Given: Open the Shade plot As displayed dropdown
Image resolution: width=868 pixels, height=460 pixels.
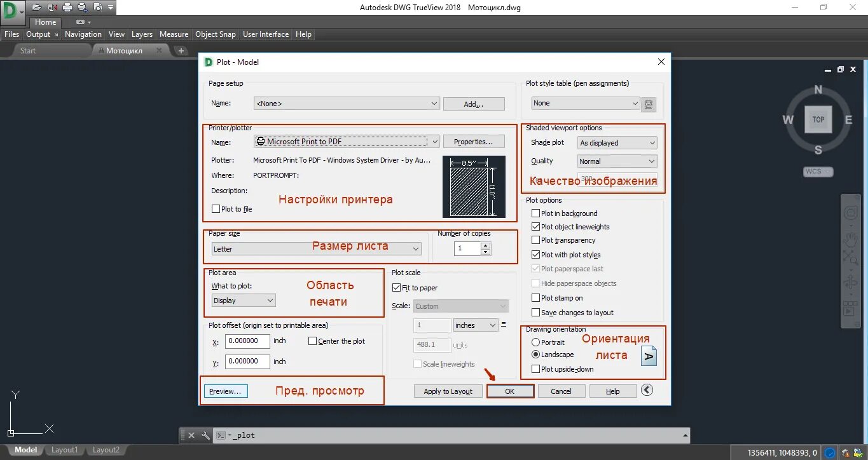Looking at the screenshot, I should [617, 143].
